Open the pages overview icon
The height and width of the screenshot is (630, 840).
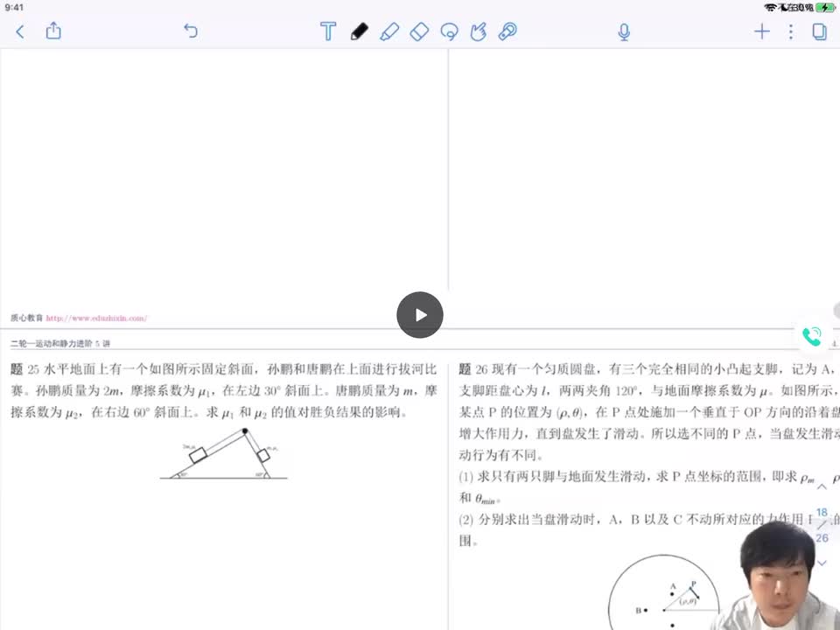point(819,31)
